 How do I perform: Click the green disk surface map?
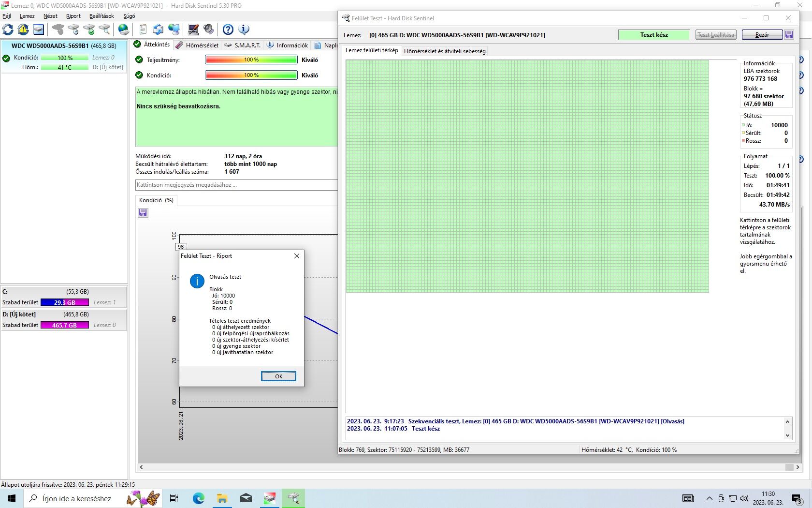coord(527,176)
